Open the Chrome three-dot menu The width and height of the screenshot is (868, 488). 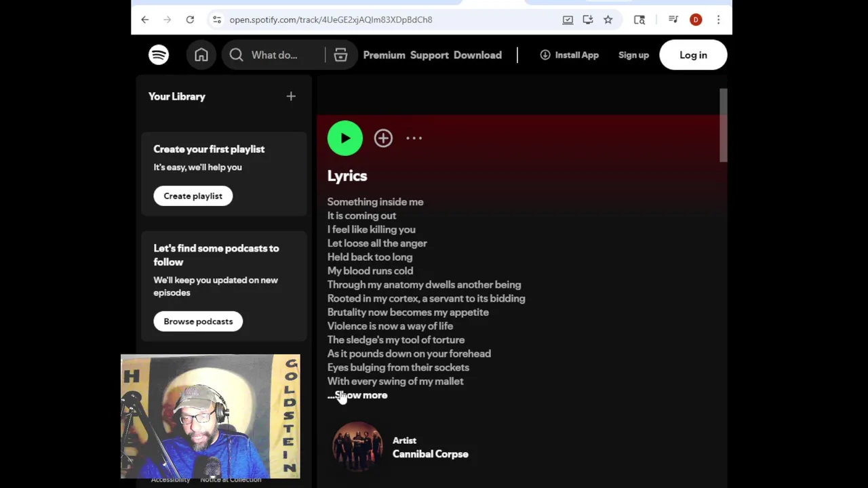point(718,20)
